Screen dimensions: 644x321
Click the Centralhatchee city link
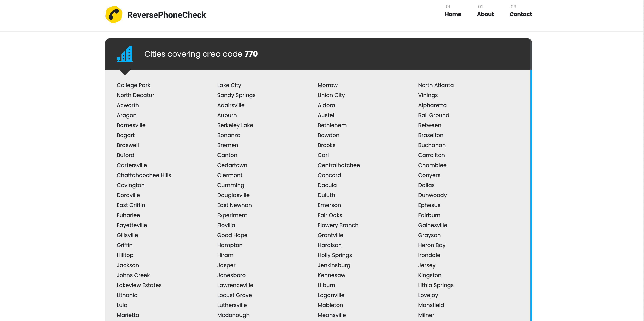coord(338,165)
